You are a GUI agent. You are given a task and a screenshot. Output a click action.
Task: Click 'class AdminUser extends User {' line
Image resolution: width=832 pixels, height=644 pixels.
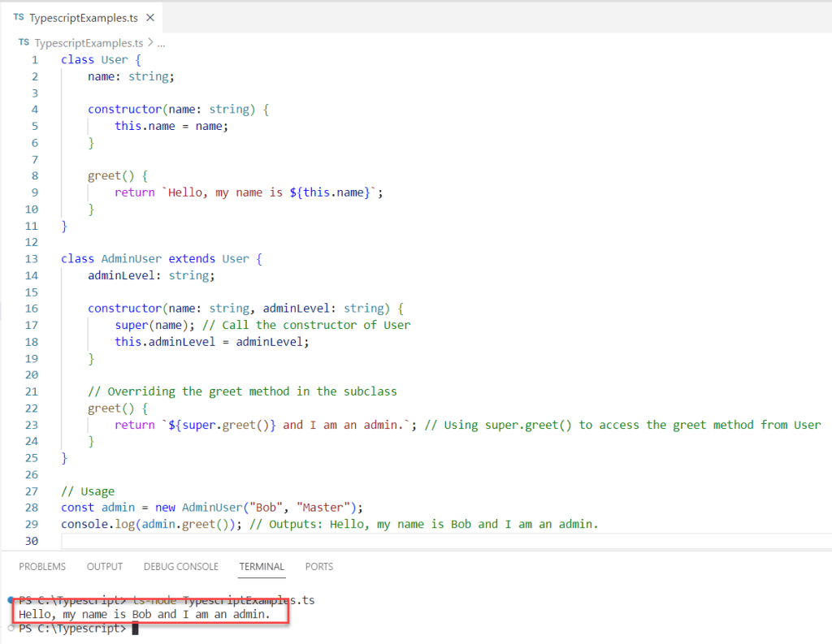[162, 259]
